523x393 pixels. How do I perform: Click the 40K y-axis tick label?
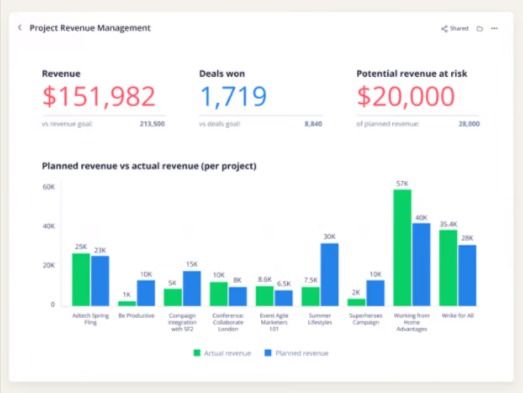click(48, 226)
